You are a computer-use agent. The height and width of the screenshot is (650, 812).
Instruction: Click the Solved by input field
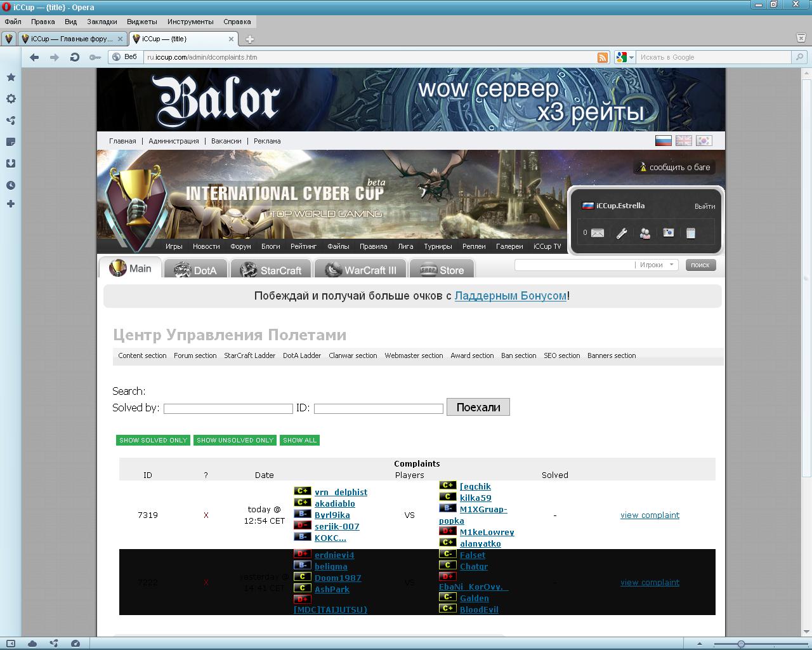point(228,409)
